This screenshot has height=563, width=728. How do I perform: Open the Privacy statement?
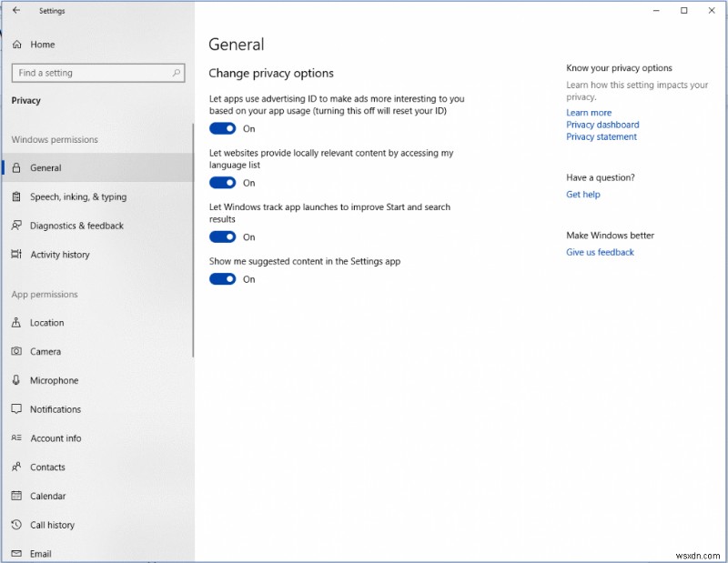pyautogui.click(x=602, y=136)
